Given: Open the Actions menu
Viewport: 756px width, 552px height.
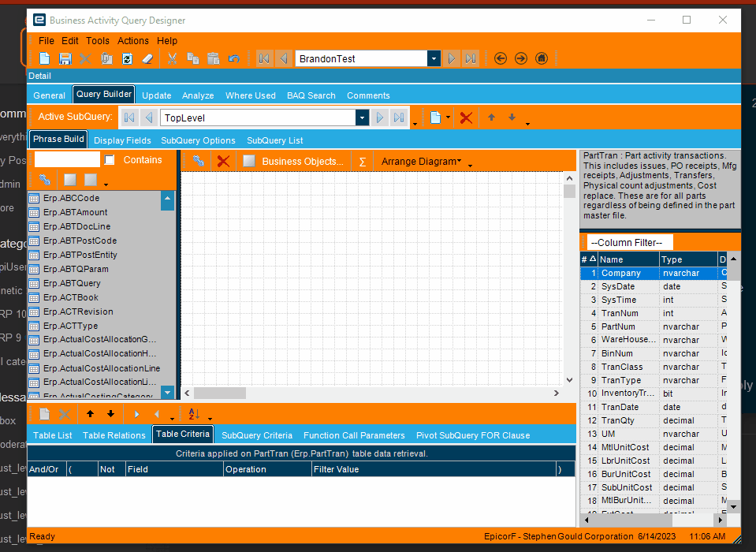Looking at the screenshot, I should pyautogui.click(x=133, y=41).
